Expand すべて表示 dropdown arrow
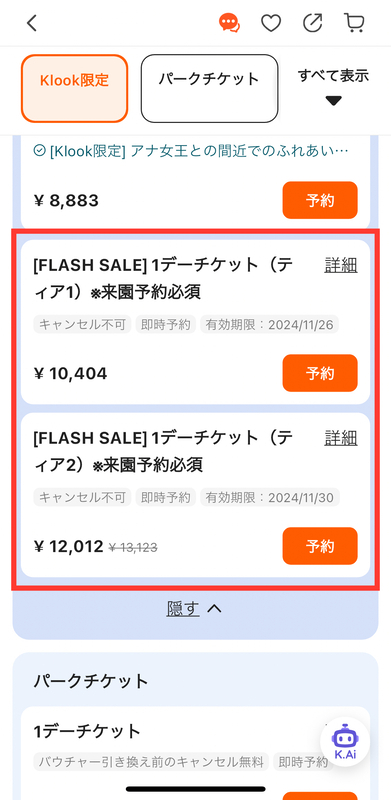The width and height of the screenshot is (391, 800). tap(333, 101)
